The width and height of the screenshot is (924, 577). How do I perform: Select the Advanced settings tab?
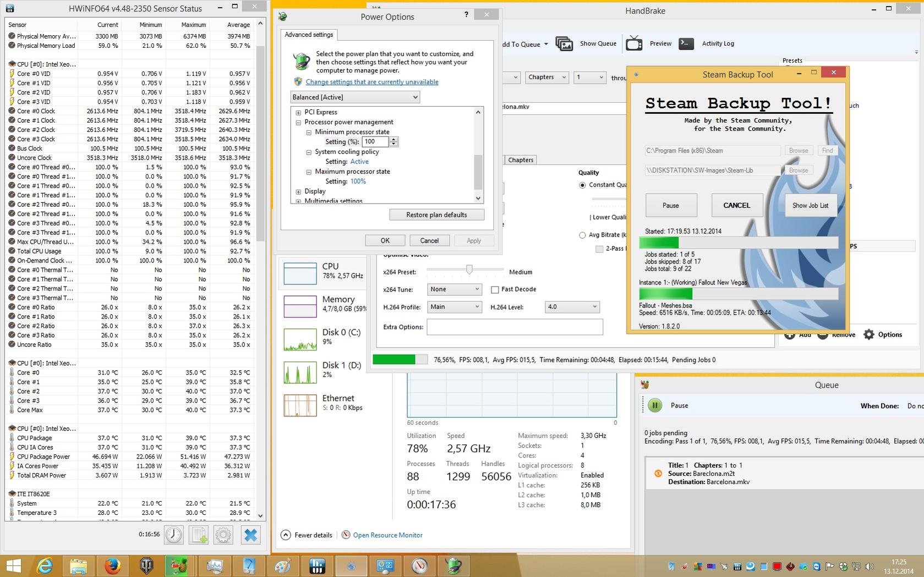click(309, 35)
